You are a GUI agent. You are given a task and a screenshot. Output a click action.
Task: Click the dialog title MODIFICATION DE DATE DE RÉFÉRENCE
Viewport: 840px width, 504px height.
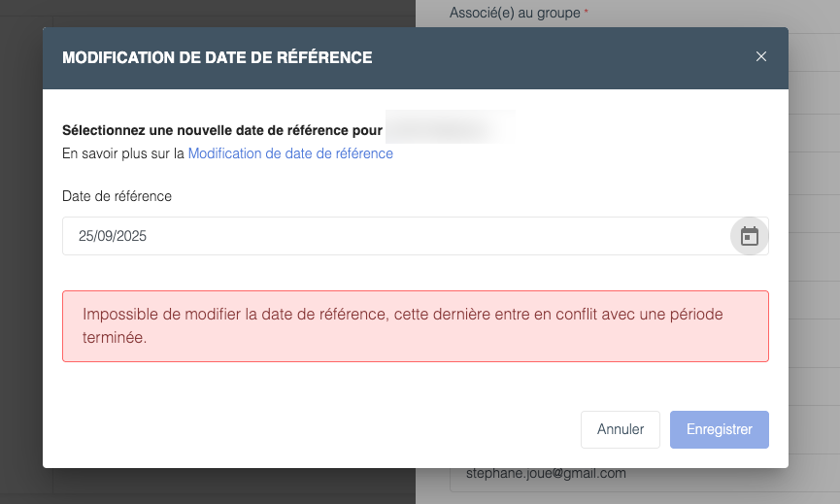217,58
